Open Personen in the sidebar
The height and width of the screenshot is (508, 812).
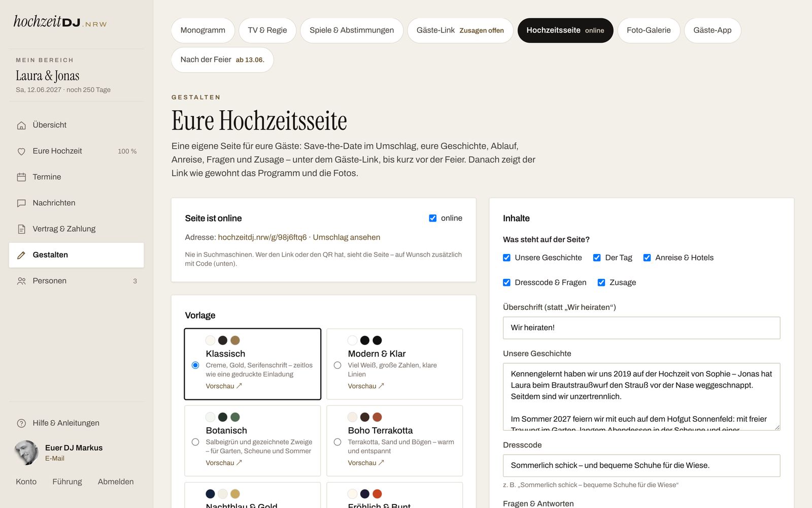click(x=76, y=281)
